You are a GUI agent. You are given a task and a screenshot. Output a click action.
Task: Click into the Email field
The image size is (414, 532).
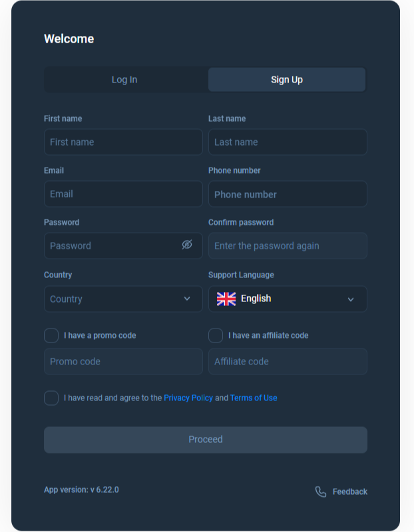coord(123,194)
